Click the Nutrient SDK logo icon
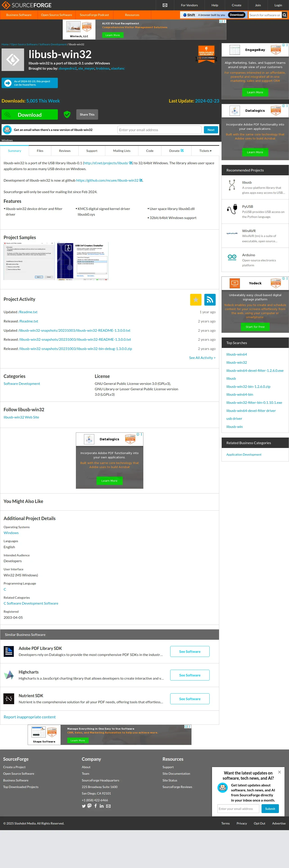 [9, 699]
